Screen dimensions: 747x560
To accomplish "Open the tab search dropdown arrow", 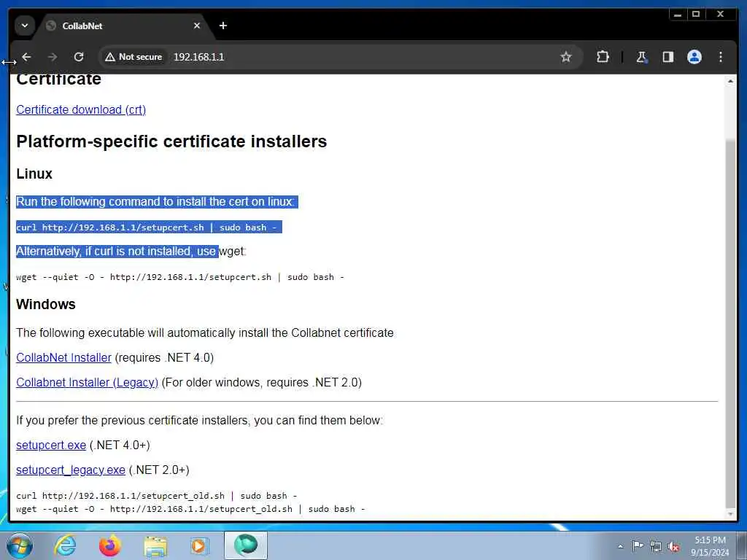I will 25,26.
